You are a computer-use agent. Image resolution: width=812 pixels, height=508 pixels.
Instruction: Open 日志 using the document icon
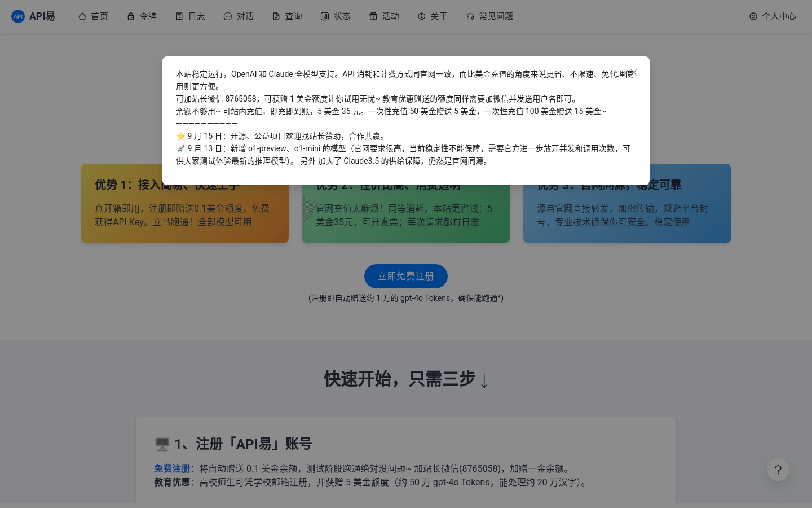pos(179,16)
